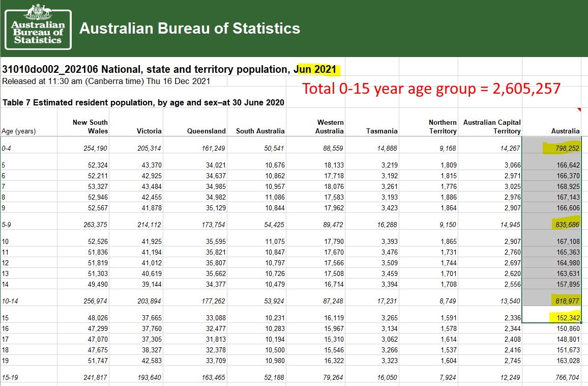Select the Table 7 title cell

click(143, 102)
